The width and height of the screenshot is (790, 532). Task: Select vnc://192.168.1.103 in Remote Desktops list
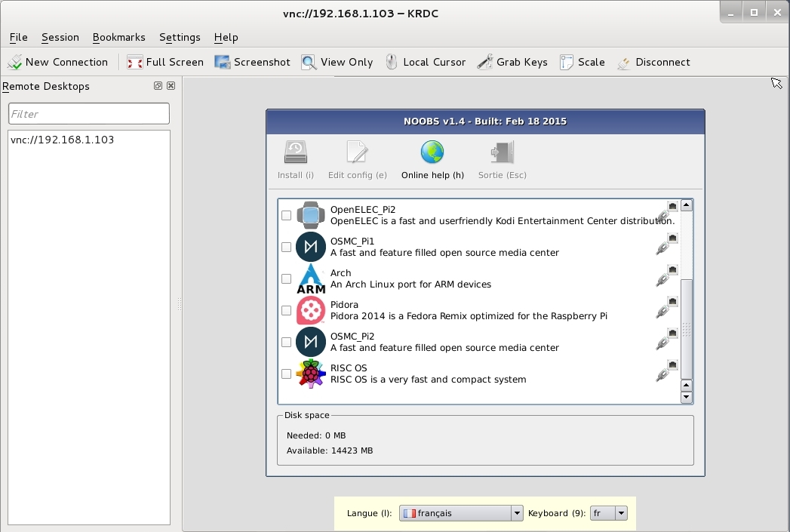click(63, 140)
